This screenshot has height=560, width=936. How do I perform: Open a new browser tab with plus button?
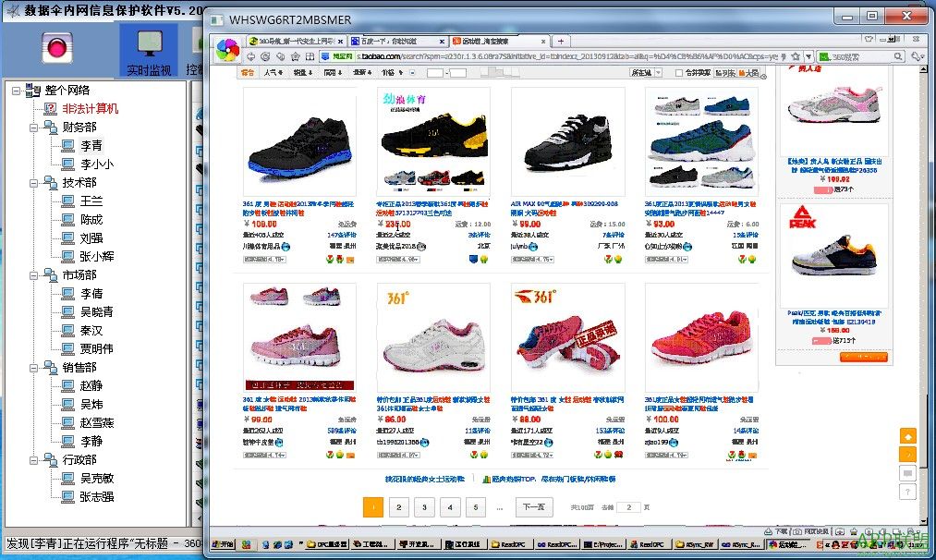click(x=560, y=42)
